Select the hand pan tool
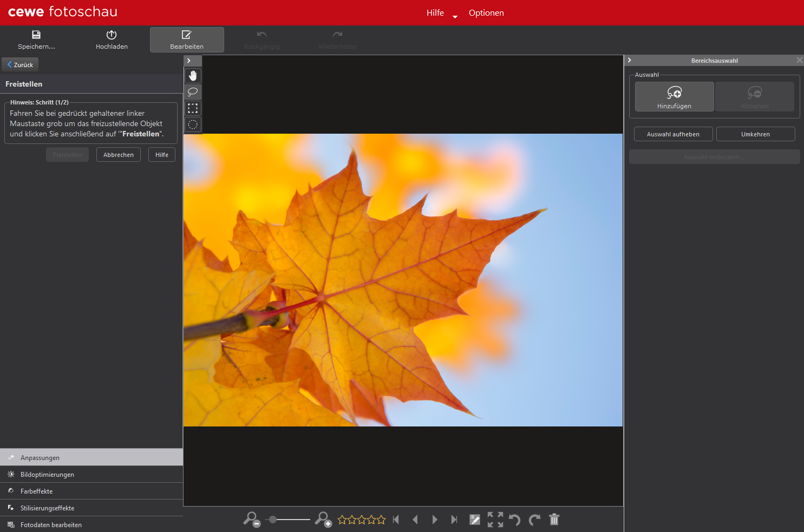The height and width of the screenshot is (532, 804). 193,76
